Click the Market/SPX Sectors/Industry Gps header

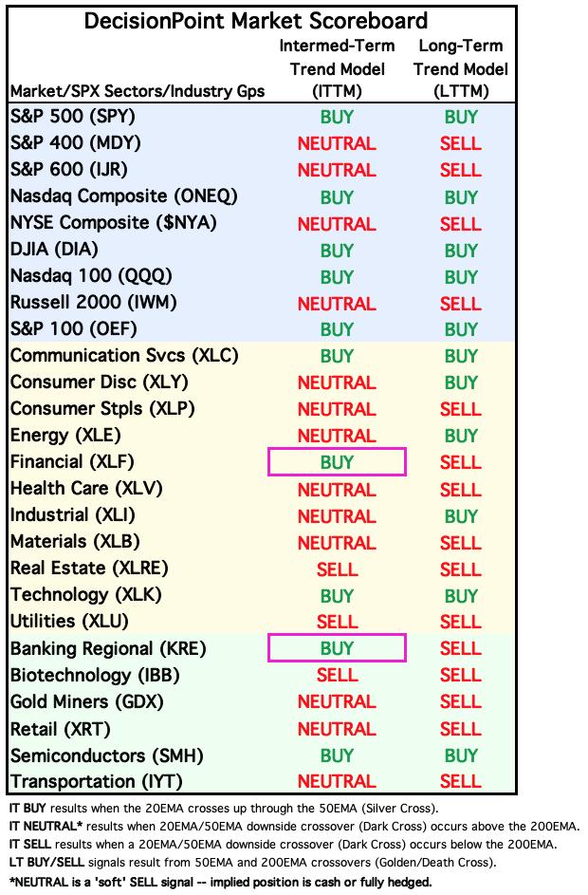tap(138, 91)
